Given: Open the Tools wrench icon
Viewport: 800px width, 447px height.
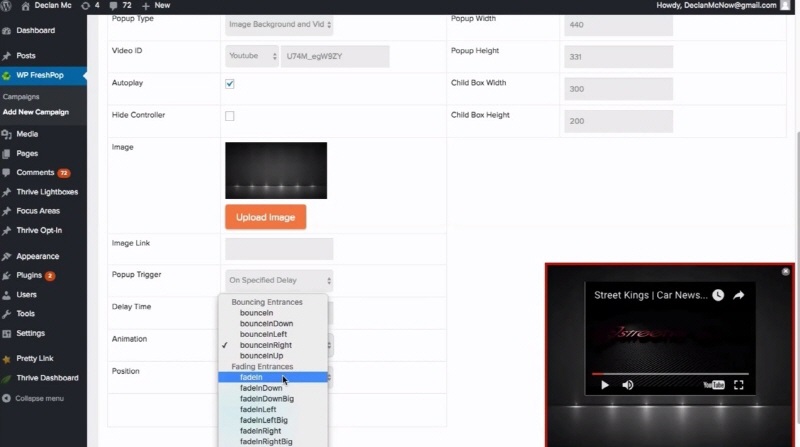Looking at the screenshot, I should click(x=7, y=314).
